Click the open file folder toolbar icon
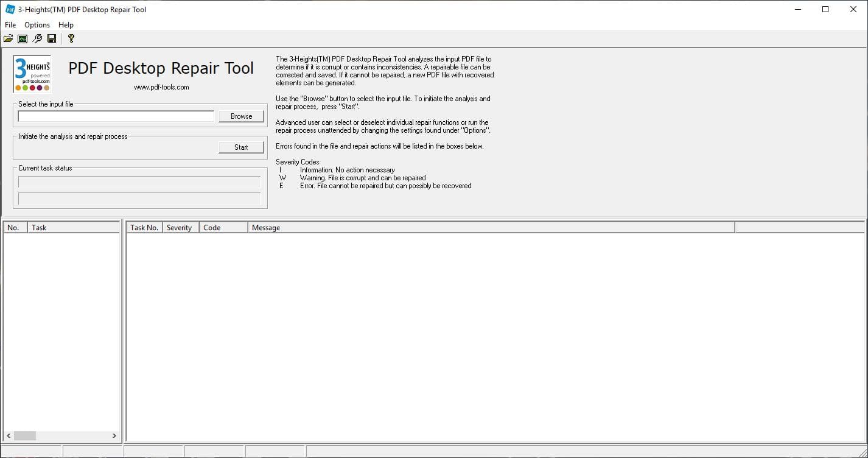The image size is (868, 458). (8, 38)
